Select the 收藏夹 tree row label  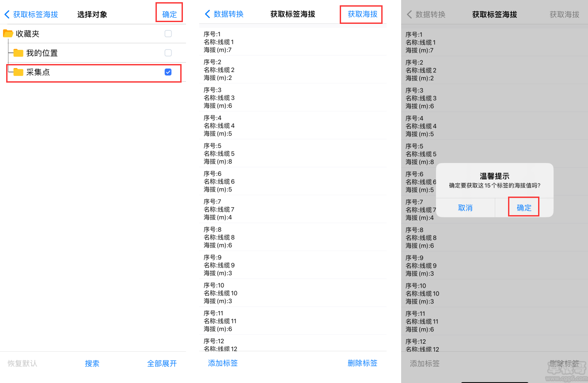click(x=28, y=34)
